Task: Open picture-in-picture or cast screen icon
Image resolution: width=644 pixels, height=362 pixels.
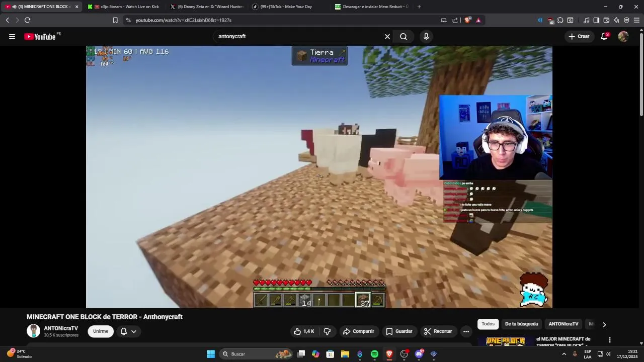Action: 444,20
